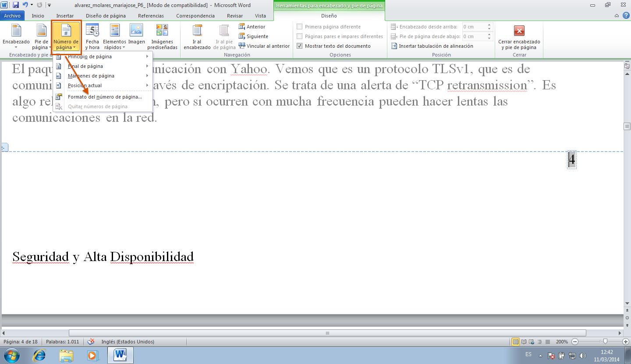Go to Siguiente section
The image size is (631, 364).
pyautogui.click(x=253, y=36)
